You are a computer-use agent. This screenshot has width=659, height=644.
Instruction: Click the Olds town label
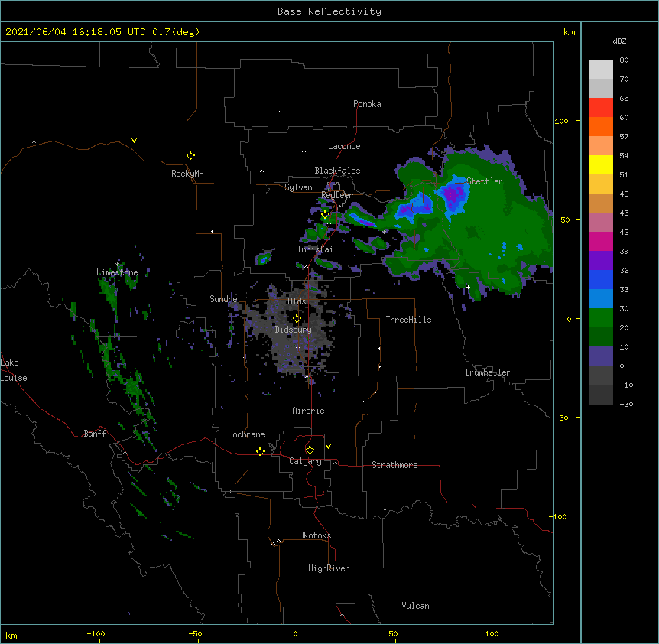tap(297, 301)
